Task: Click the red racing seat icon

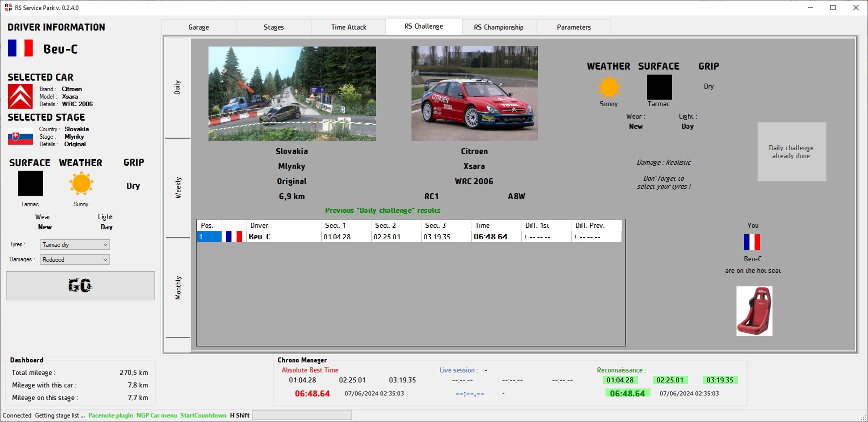Action: (754, 311)
